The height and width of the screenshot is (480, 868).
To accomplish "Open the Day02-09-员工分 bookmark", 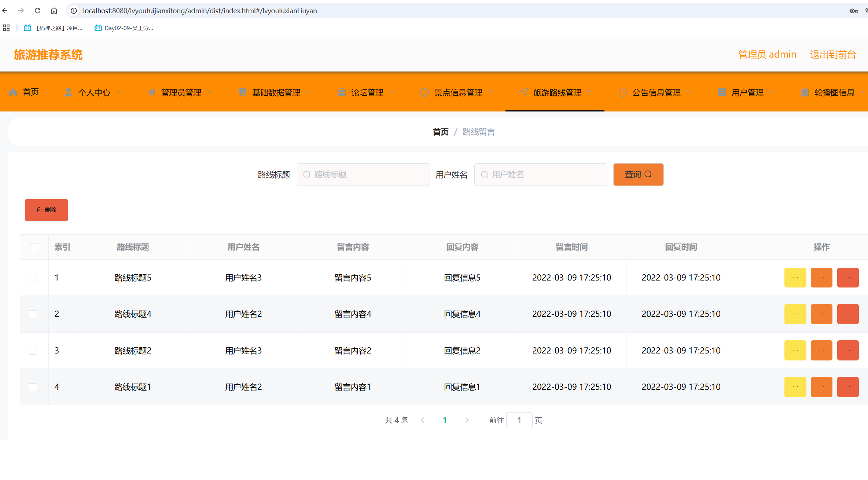I will click(124, 28).
